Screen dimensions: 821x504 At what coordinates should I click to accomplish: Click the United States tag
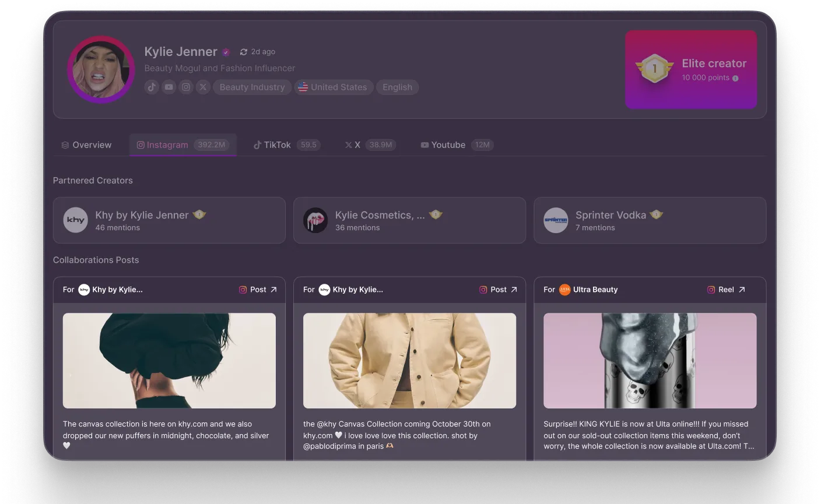[x=334, y=87]
